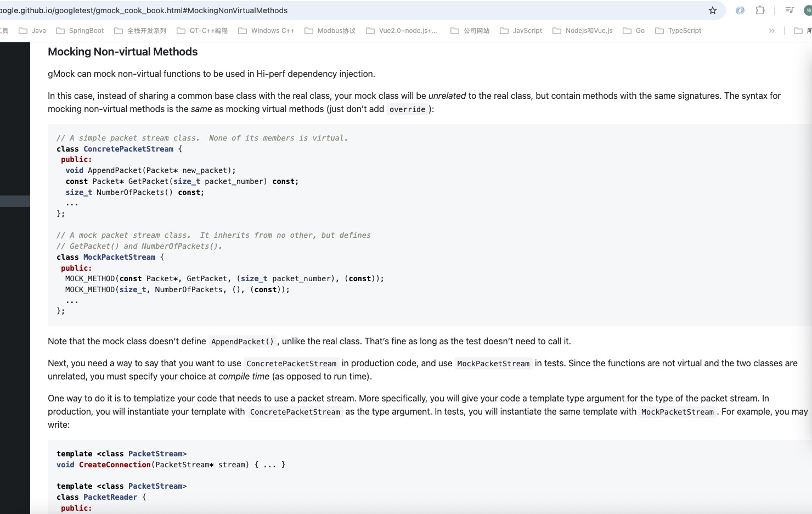Open the Windows C++ bookmark folder
Image resolution: width=812 pixels, height=514 pixels.
pyautogui.click(x=266, y=31)
